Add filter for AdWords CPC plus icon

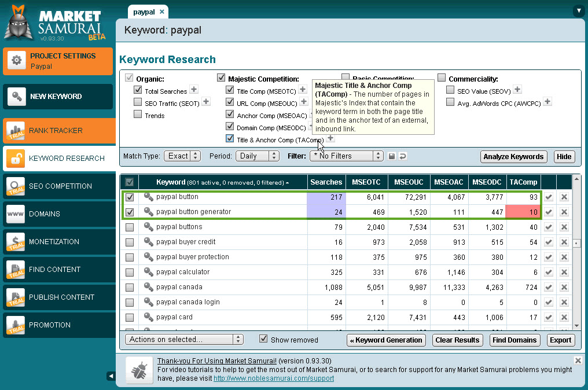(x=547, y=101)
